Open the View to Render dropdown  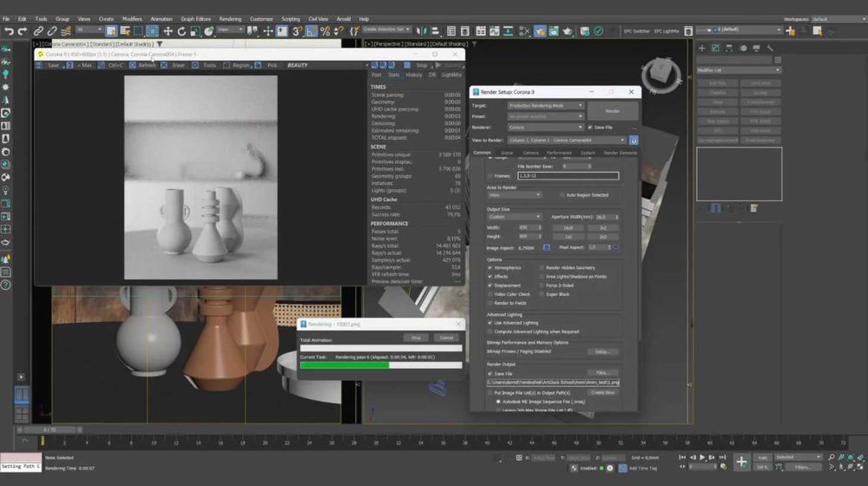point(567,141)
